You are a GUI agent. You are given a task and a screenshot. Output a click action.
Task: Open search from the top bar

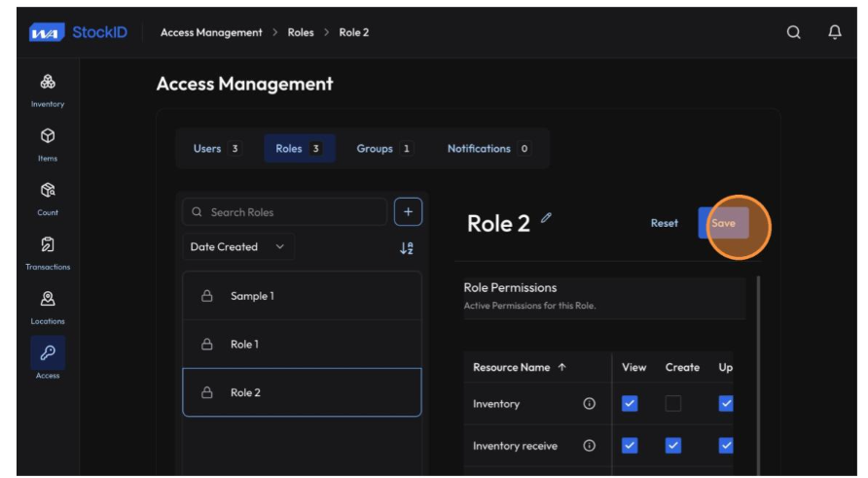click(x=793, y=32)
